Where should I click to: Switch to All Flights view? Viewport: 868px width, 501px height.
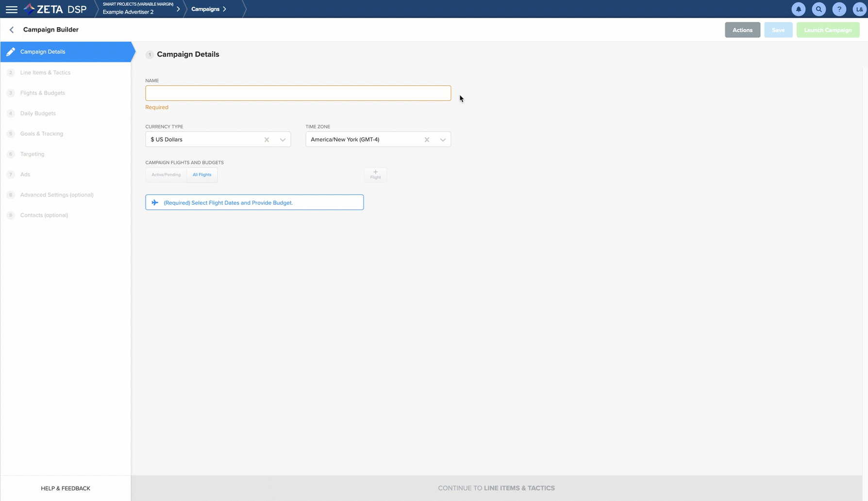click(202, 175)
